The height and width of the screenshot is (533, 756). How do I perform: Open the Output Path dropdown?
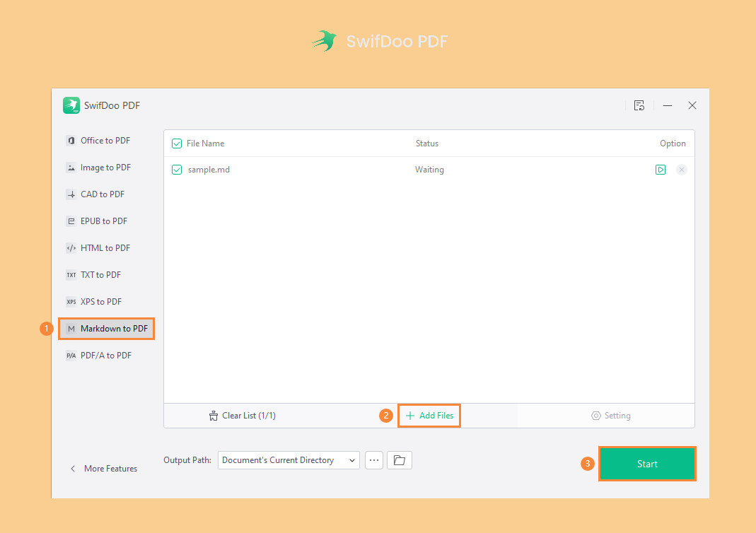coord(289,460)
